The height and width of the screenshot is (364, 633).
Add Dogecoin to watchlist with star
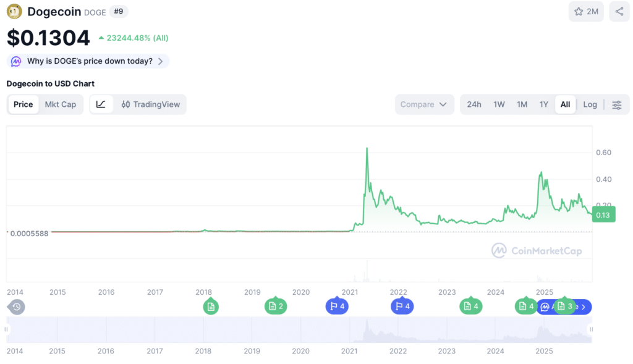click(x=586, y=11)
